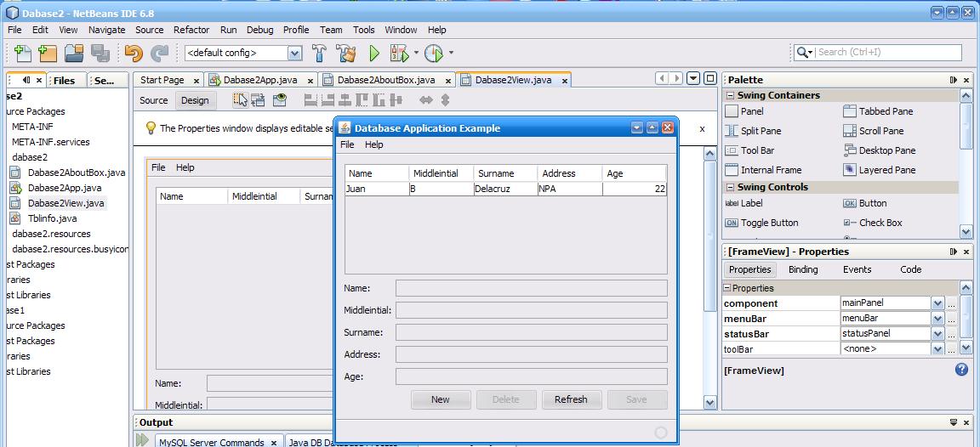Click the New button in the dialog

(441, 399)
